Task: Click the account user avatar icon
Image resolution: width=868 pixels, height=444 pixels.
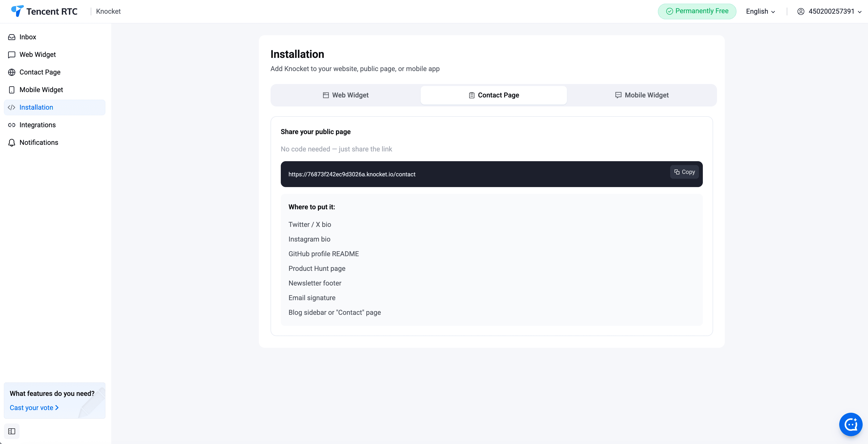Action: pos(801,11)
